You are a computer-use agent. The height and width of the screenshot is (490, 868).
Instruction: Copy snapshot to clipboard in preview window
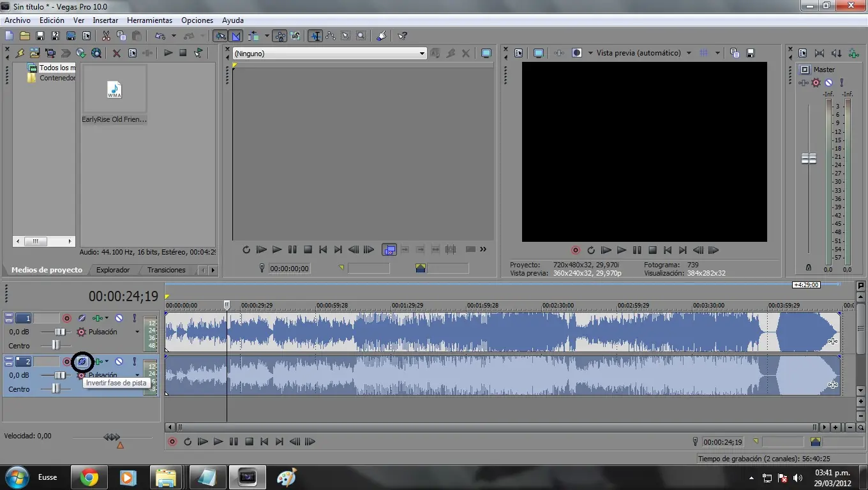point(735,53)
